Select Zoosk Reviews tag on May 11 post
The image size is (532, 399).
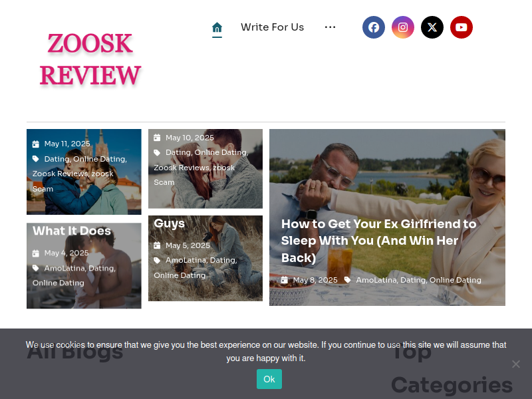60,174
